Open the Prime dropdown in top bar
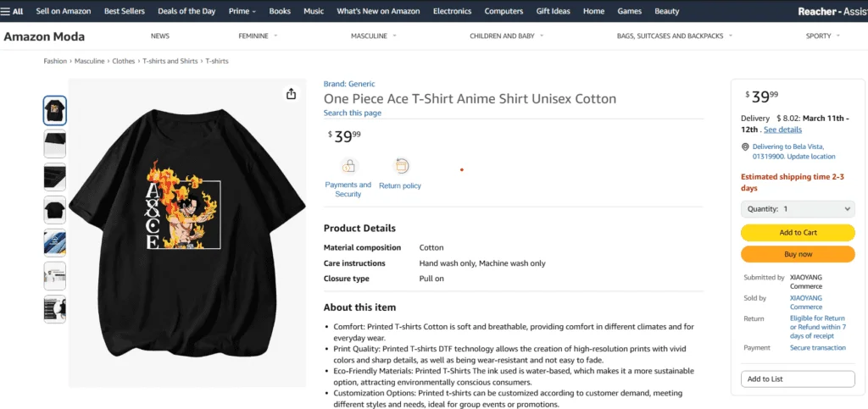The height and width of the screenshot is (409, 868). 242,11
